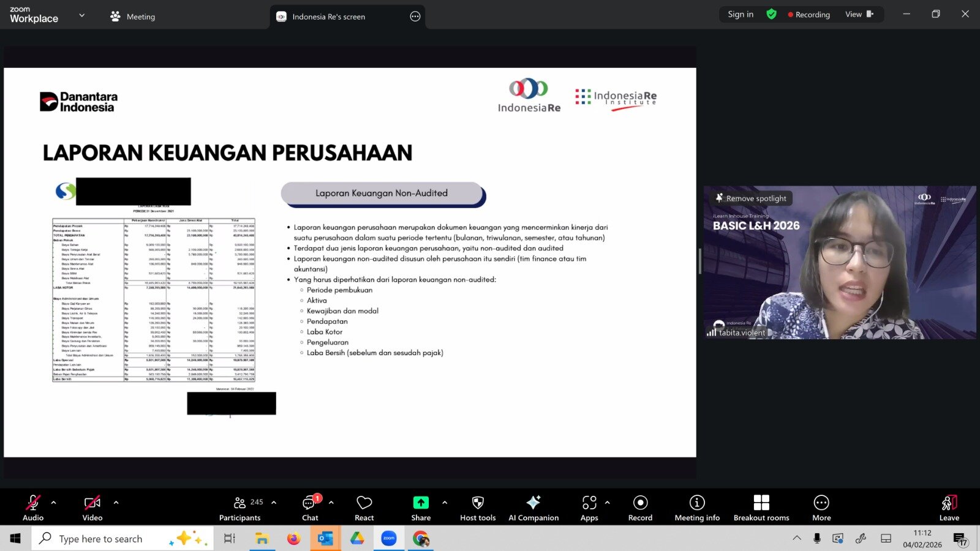Turn on camera with Video button
The width and height of the screenshot is (980, 551).
[92, 508]
